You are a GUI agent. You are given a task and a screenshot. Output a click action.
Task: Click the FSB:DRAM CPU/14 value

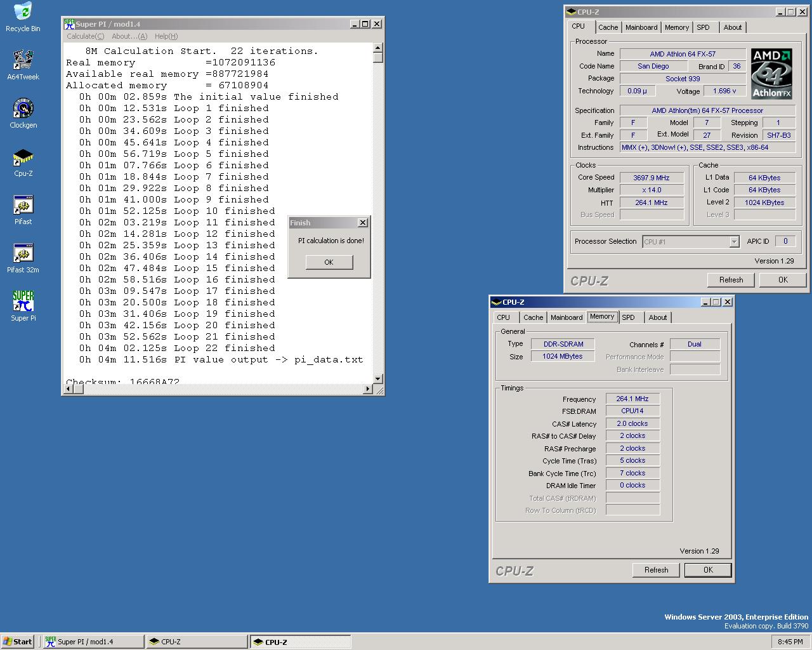632,411
